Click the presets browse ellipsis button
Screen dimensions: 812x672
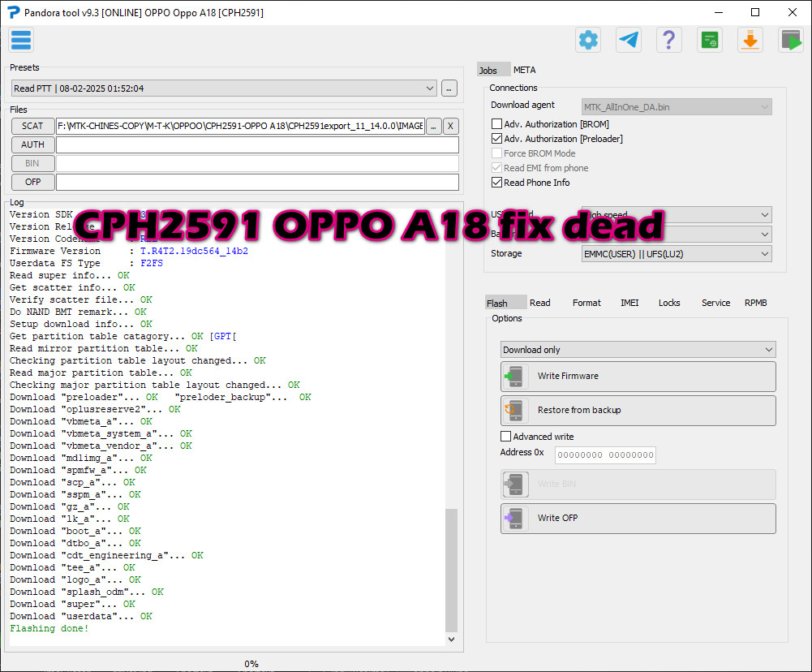coord(449,88)
